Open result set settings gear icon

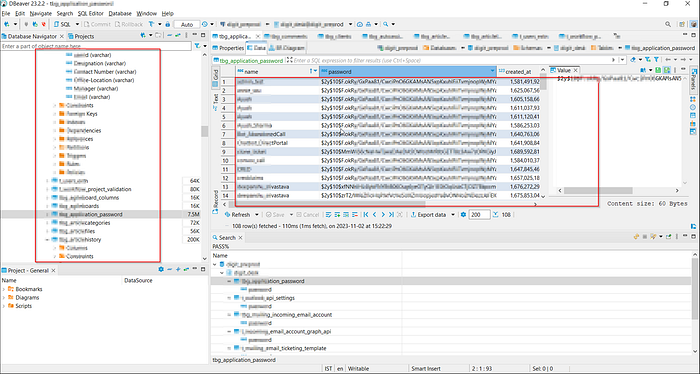click(x=463, y=215)
